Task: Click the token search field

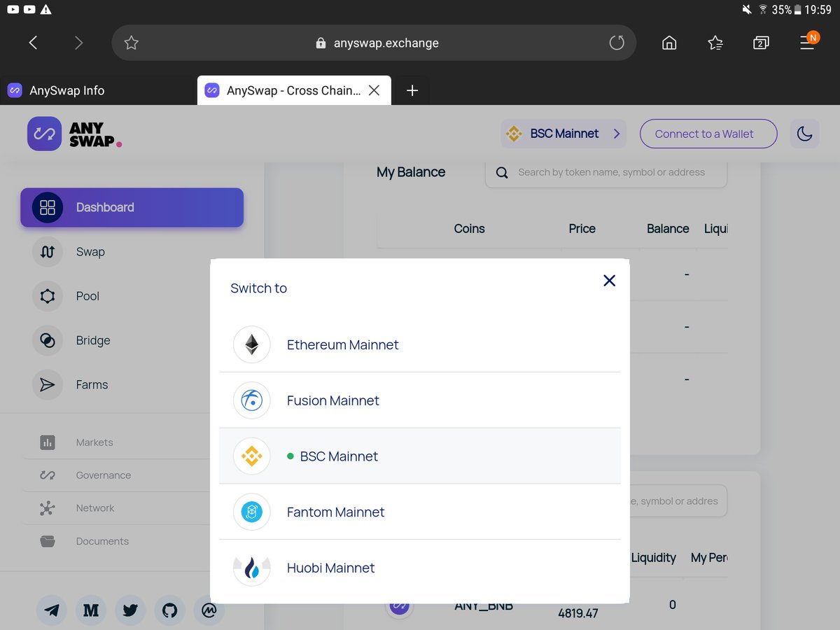Action: (x=606, y=172)
